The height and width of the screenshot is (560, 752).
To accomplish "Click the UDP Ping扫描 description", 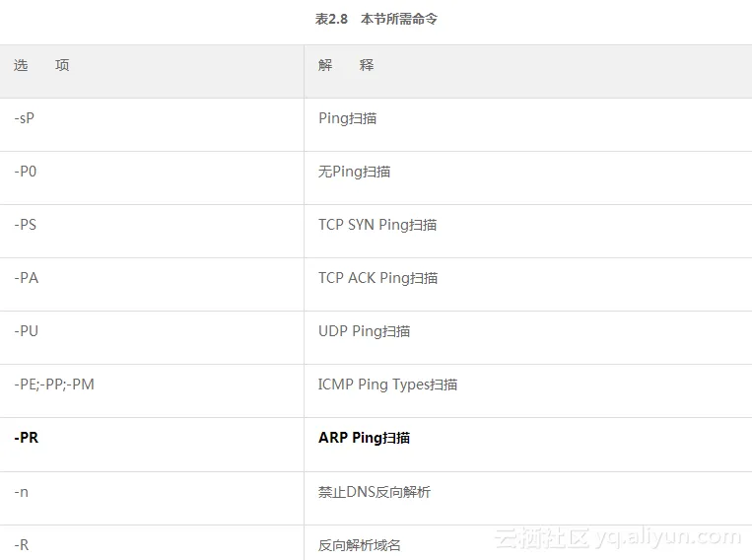I will [x=364, y=331].
